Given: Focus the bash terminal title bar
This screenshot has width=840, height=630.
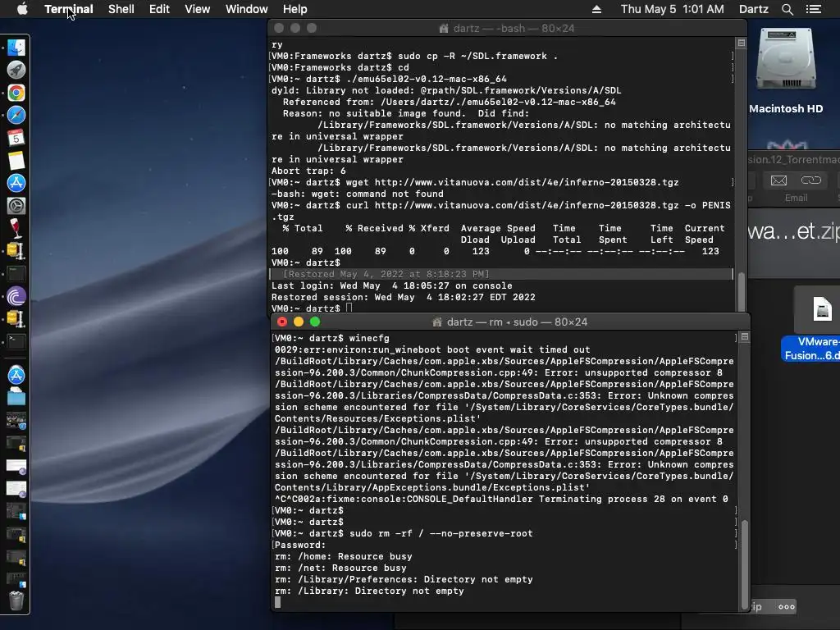Looking at the screenshot, I should point(507,28).
